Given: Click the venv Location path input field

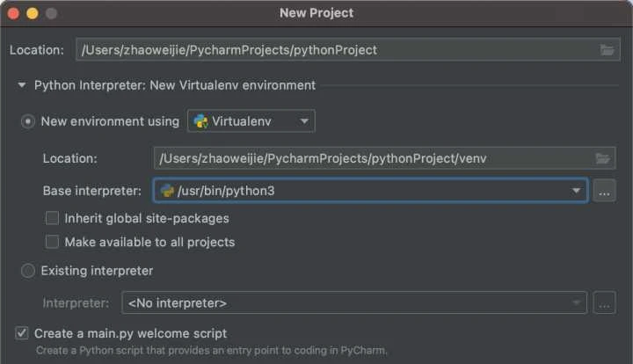Looking at the screenshot, I should [369, 158].
